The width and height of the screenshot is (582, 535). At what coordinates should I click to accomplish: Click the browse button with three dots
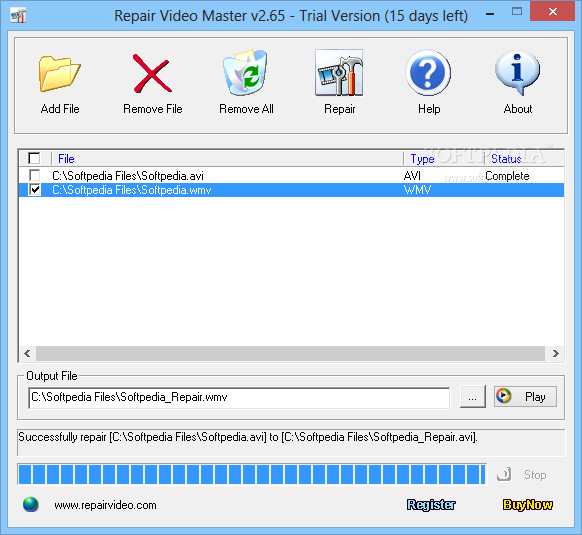473,397
